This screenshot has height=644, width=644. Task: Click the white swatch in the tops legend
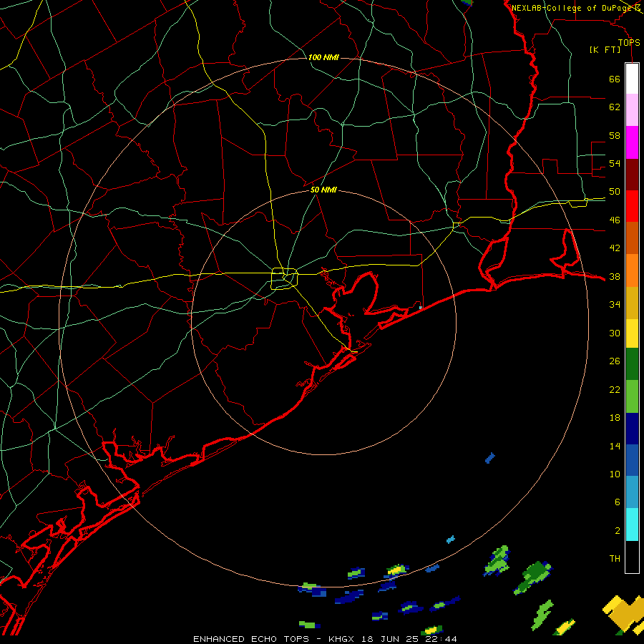point(632,79)
